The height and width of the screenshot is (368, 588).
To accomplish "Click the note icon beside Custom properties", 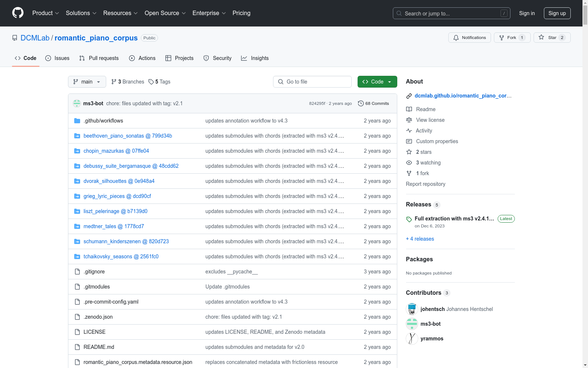I will pos(409,141).
